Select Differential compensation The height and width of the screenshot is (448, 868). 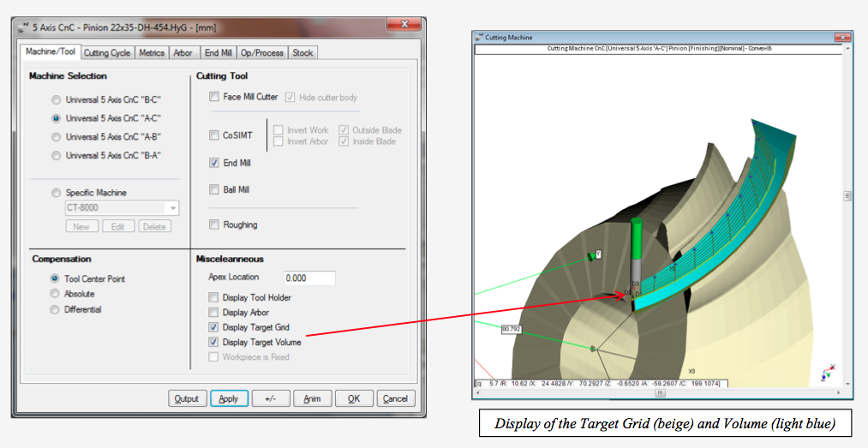[54, 310]
